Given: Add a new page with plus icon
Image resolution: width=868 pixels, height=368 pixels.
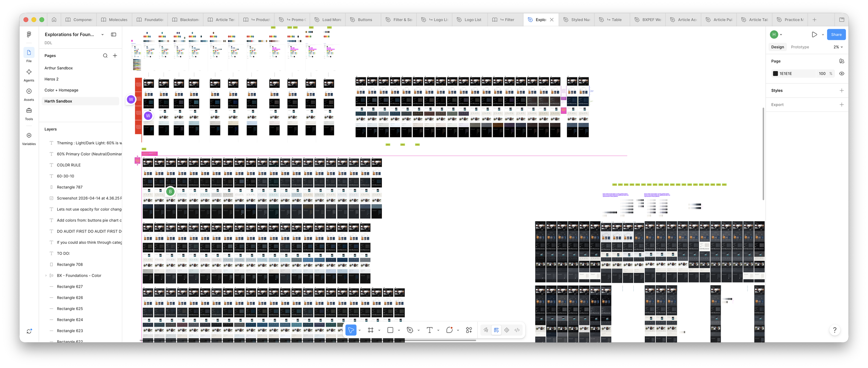Looking at the screenshot, I should (115, 56).
